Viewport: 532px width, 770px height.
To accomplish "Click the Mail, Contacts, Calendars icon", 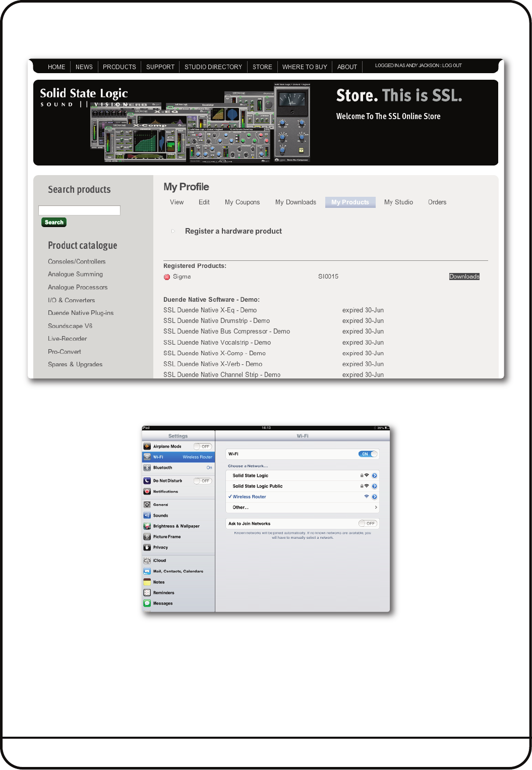I will click(147, 572).
